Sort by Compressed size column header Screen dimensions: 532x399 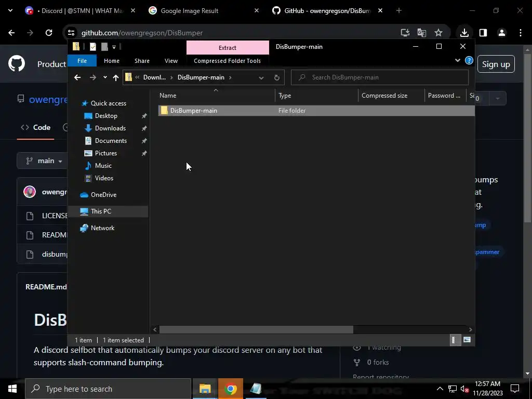(x=391, y=96)
